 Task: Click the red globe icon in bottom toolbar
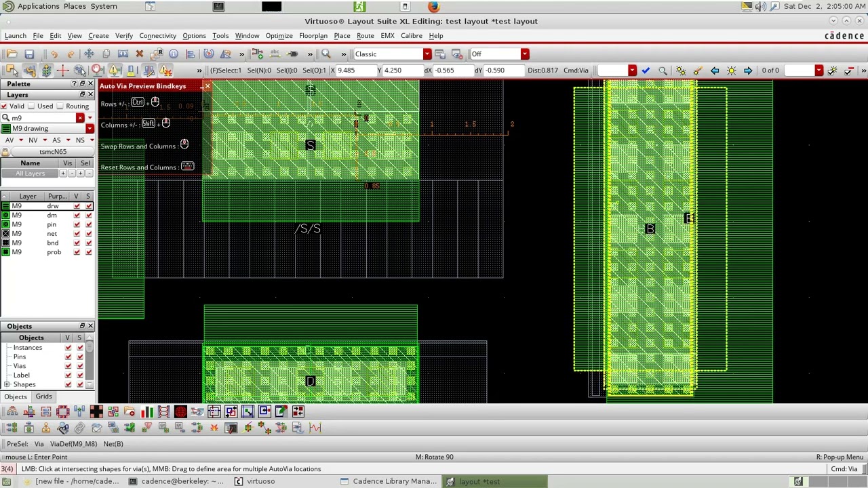(x=180, y=411)
